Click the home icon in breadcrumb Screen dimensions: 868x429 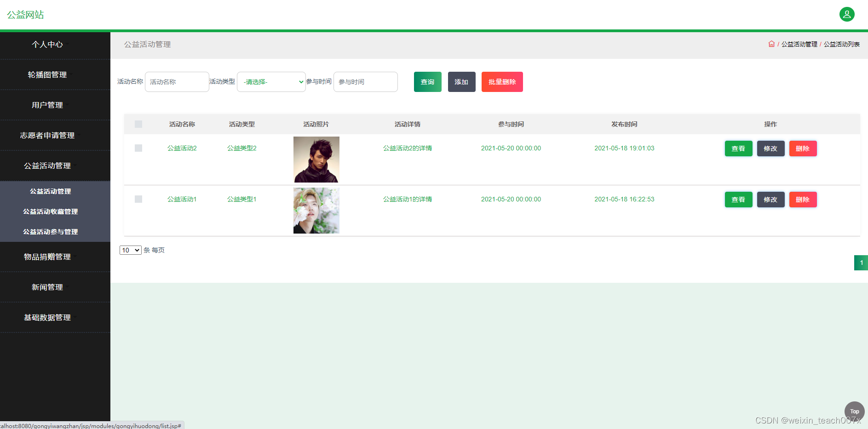pyautogui.click(x=771, y=44)
